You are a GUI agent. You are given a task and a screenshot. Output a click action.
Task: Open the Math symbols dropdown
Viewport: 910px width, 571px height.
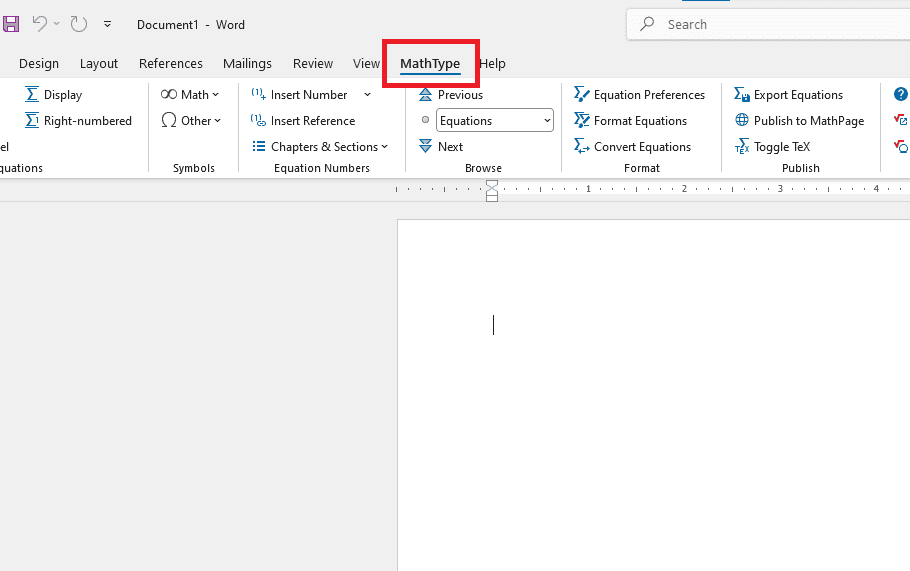[190, 95]
